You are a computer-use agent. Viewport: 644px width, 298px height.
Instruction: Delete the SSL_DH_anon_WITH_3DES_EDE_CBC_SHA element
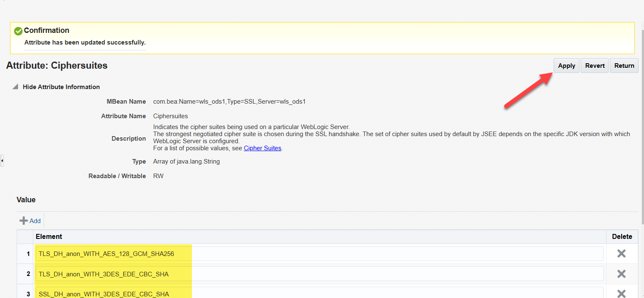pyautogui.click(x=621, y=293)
